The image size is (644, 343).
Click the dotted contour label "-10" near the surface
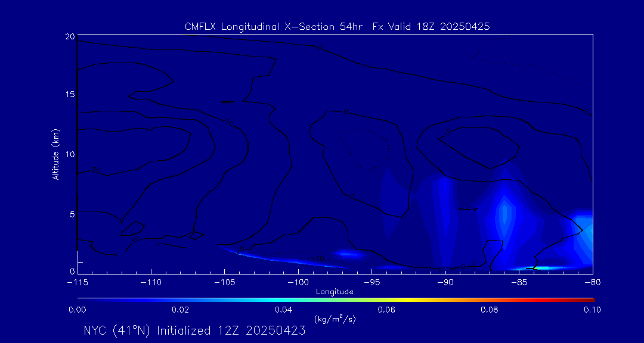[318, 258]
